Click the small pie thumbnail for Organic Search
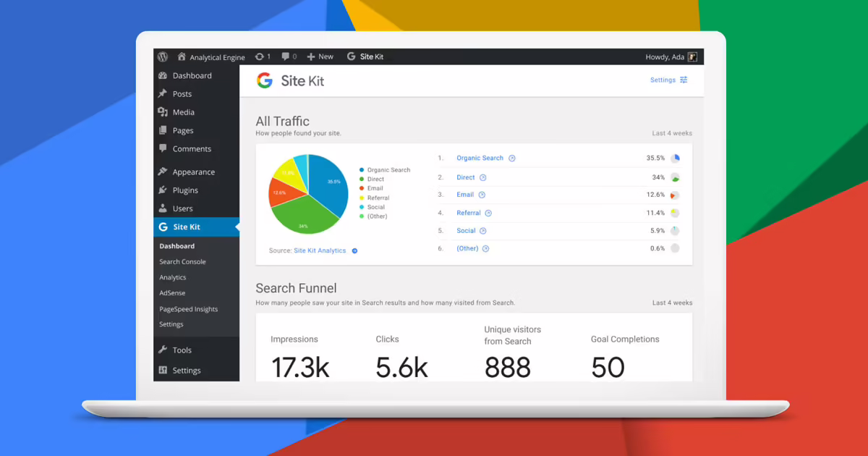The width and height of the screenshot is (868, 456). [x=675, y=159]
